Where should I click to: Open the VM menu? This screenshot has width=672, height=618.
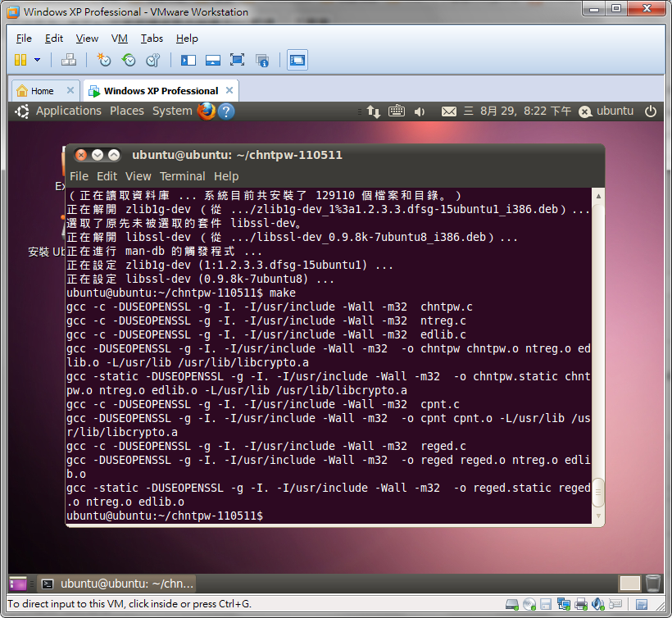pos(119,39)
